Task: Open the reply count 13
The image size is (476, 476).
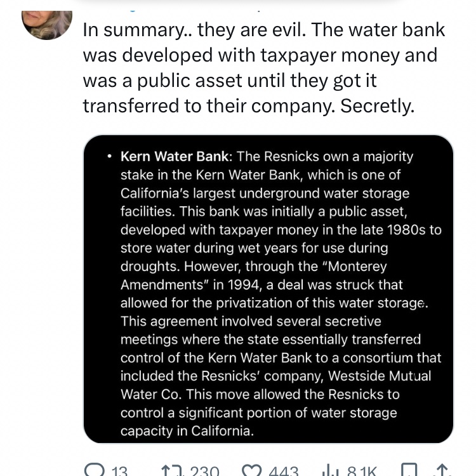Action: pos(119,471)
